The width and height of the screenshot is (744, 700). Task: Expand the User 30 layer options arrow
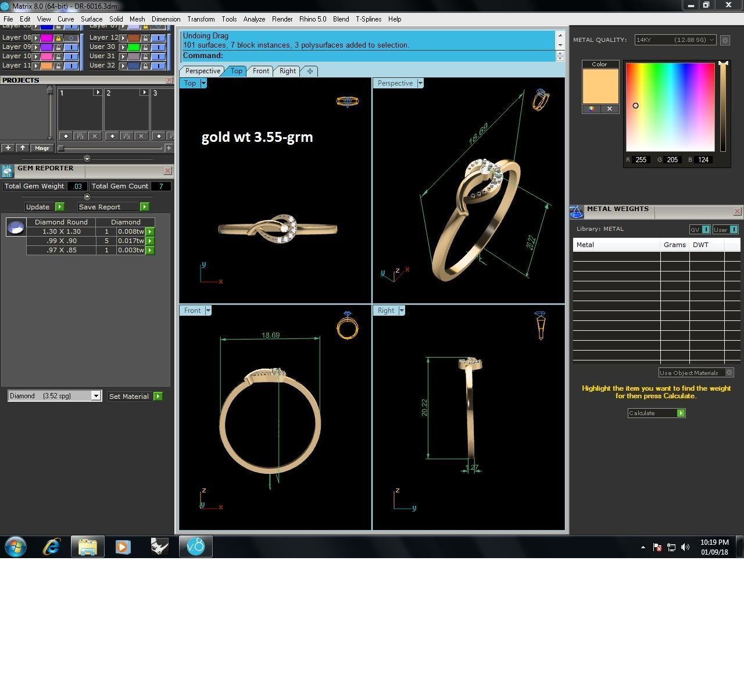pyautogui.click(x=123, y=47)
